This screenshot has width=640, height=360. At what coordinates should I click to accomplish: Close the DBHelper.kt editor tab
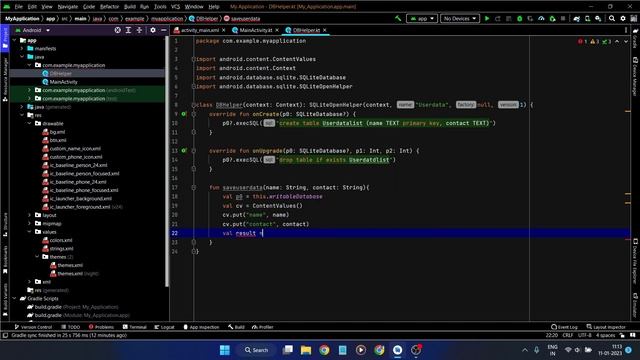(x=325, y=30)
